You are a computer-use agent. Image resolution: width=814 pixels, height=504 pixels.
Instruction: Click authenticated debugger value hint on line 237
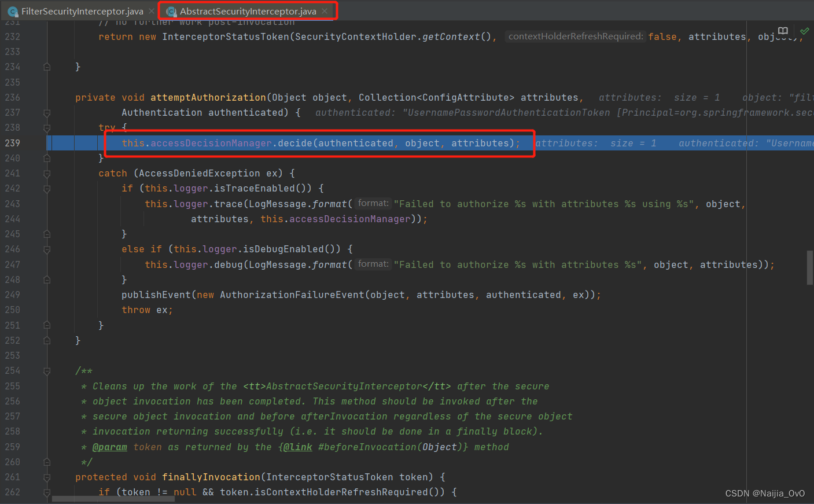[564, 112]
